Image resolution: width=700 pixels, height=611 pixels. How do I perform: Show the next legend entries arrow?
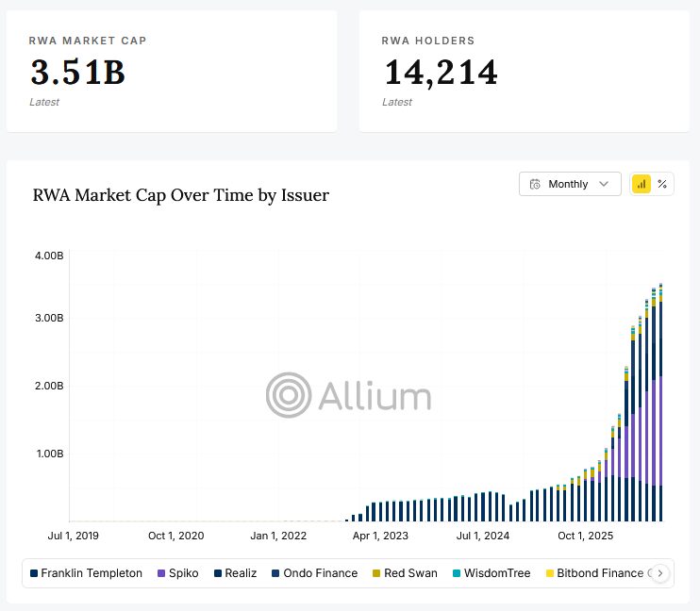click(660, 573)
